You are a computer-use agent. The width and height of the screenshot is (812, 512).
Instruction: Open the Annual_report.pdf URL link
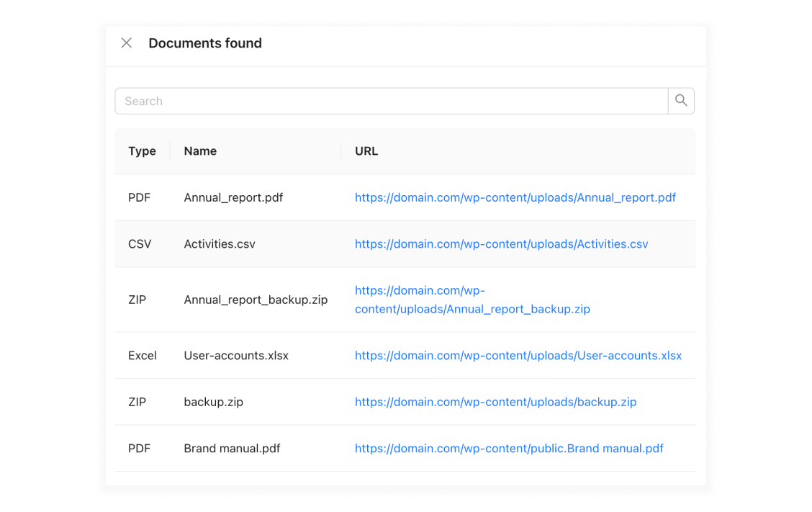(x=515, y=197)
